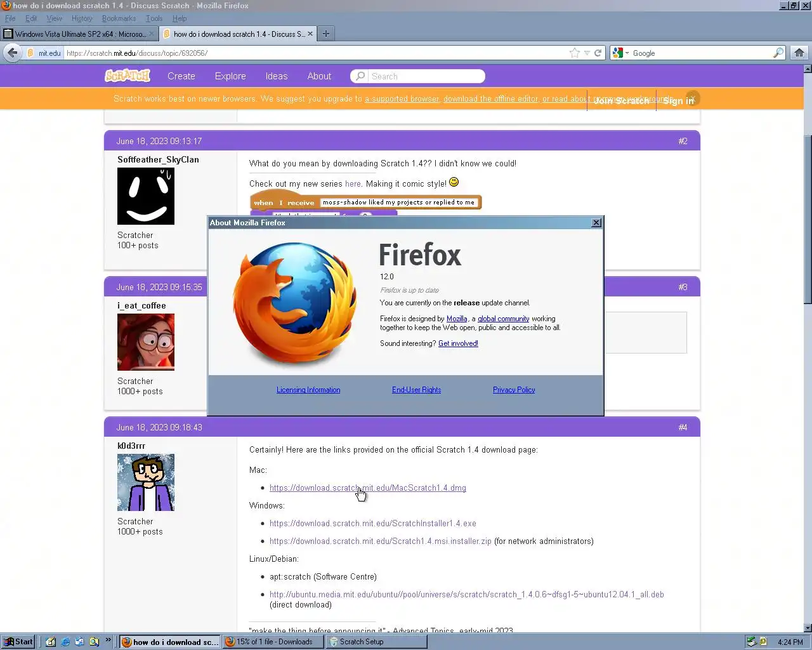The image size is (812, 650).
Task: Close the Windows Vista Ultimate tab
Action: pos(152,34)
